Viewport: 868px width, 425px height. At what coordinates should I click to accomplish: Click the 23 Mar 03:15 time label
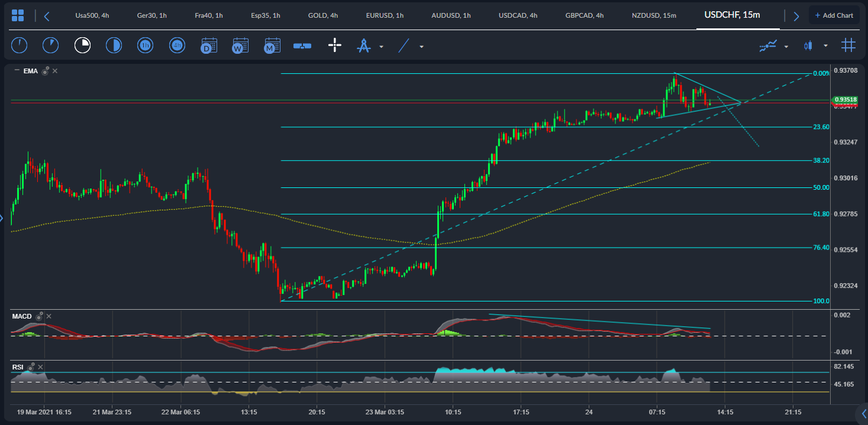coord(384,412)
